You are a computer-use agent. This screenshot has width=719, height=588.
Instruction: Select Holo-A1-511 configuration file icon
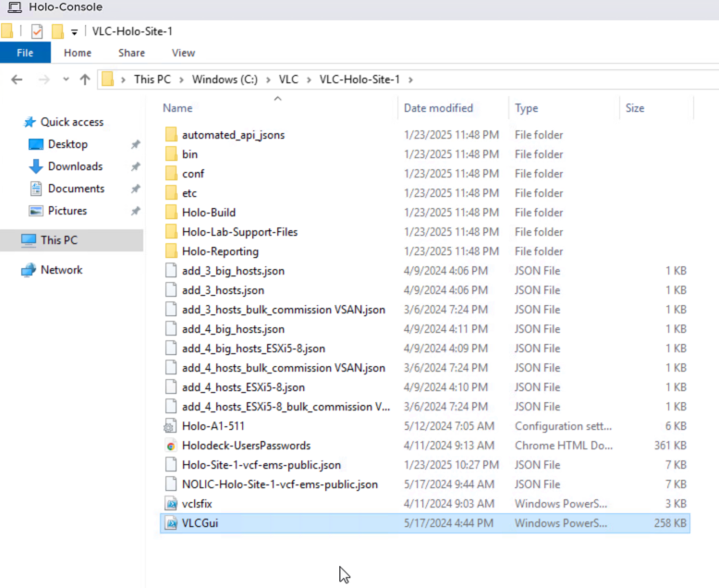[x=170, y=426]
